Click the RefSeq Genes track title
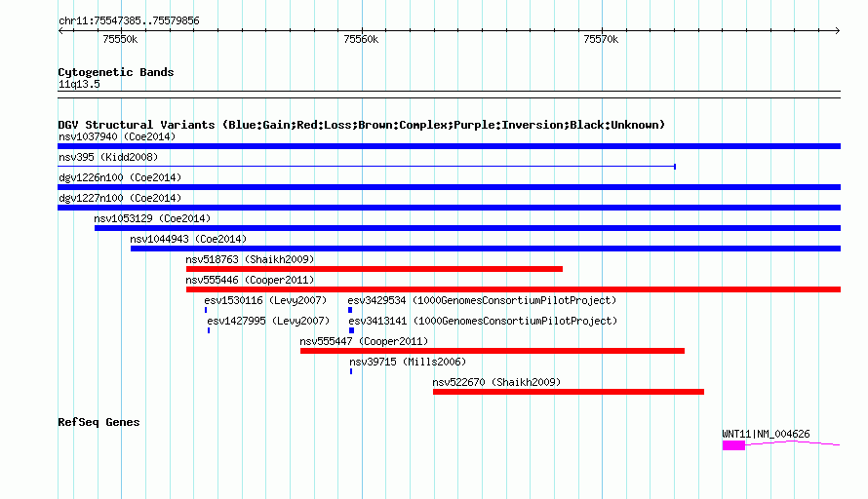The image size is (868, 499). 99,422
